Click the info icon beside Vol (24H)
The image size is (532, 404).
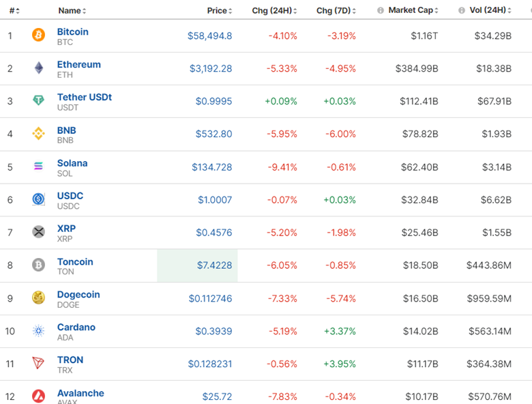point(462,10)
